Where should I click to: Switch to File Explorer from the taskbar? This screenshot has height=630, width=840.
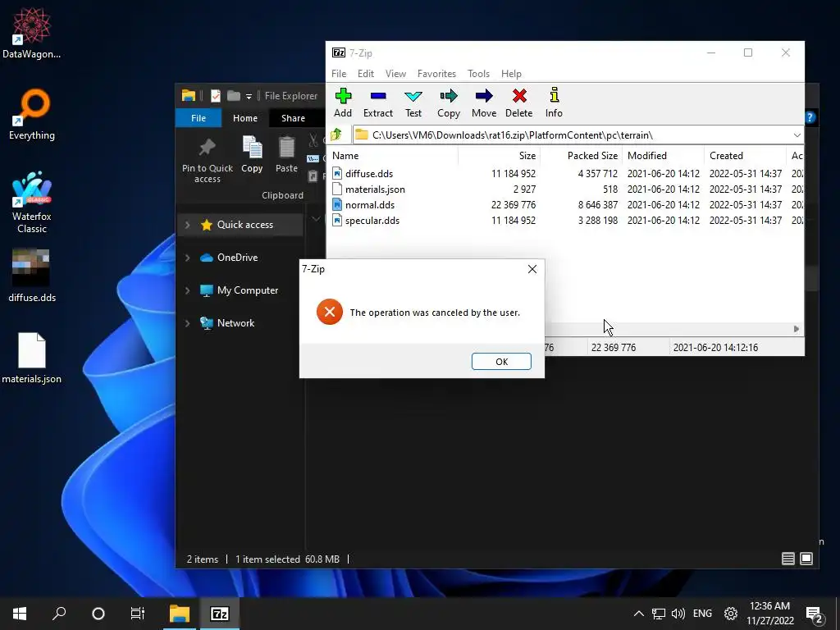180,614
